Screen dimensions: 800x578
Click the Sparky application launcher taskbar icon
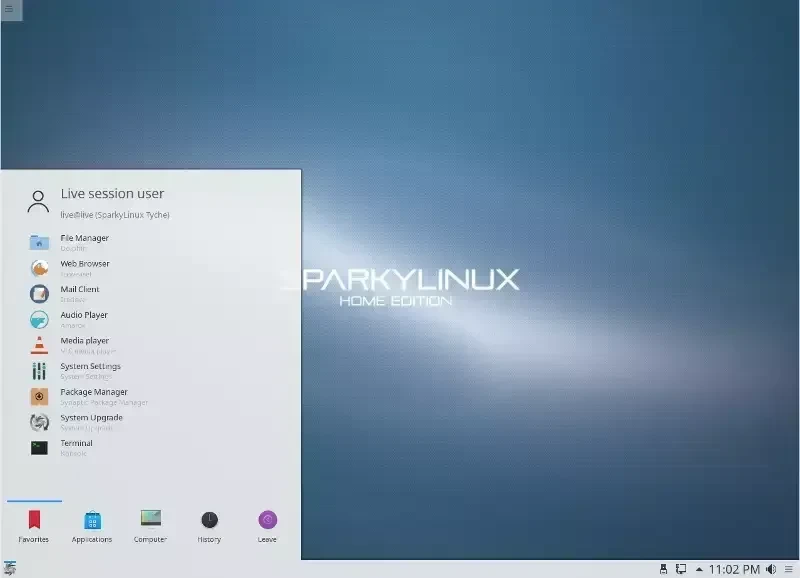click(10, 568)
